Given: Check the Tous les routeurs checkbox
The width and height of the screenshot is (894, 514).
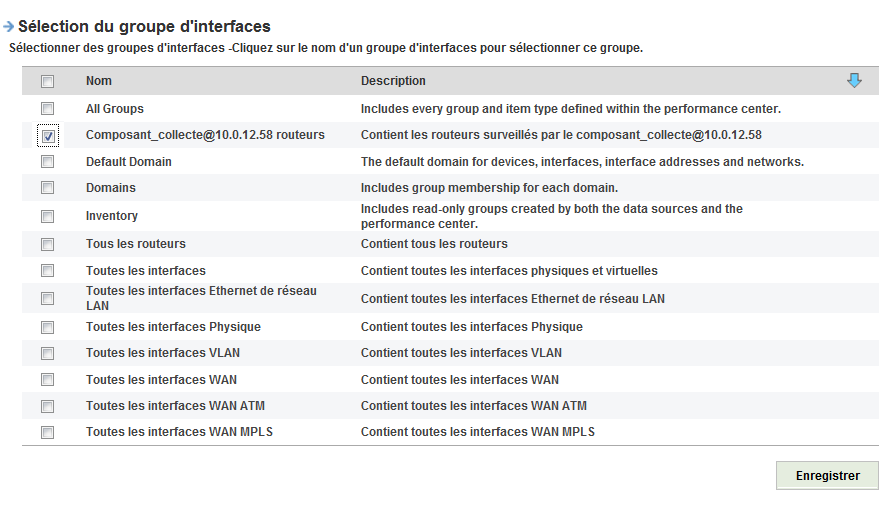Looking at the screenshot, I should coord(48,244).
